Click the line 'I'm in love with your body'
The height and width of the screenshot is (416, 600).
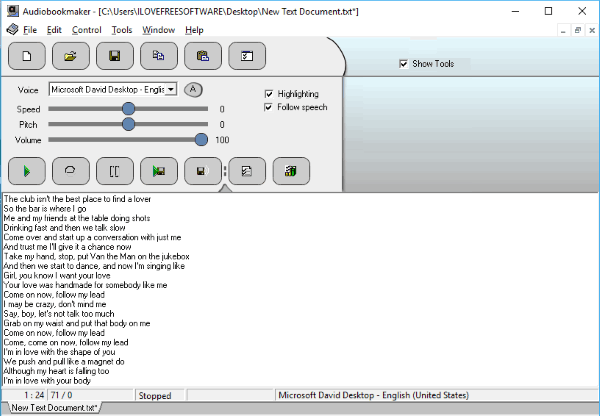47,381
